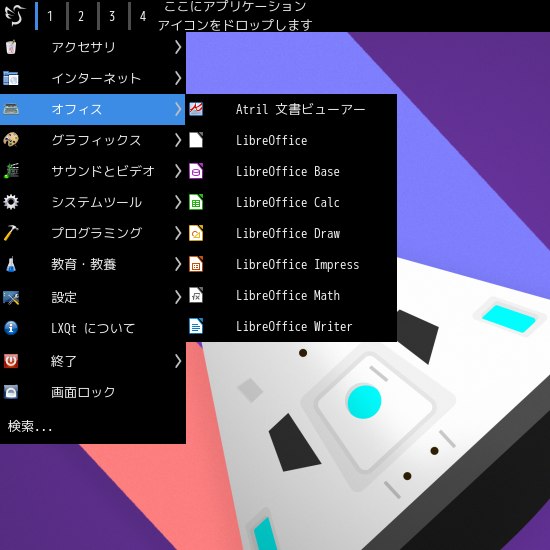Click the System Tools (システムツール) gear icon
This screenshot has height=550, width=550.
(x=11, y=202)
